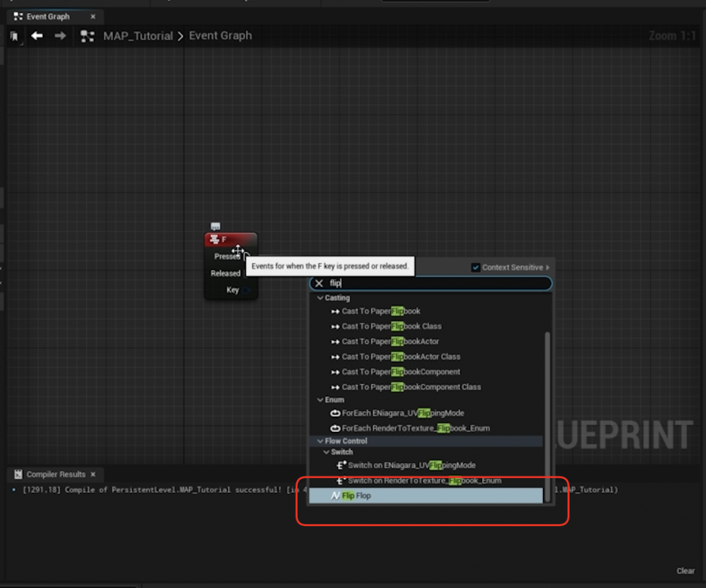
Task: Click loop icon beside ForEach ENiagara_UVFlippingMode
Action: [336, 413]
